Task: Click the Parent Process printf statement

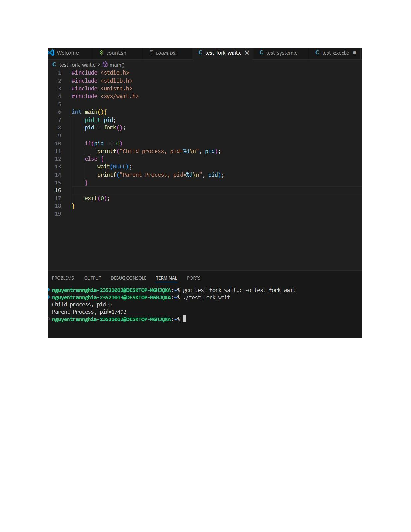Action: tap(161, 175)
